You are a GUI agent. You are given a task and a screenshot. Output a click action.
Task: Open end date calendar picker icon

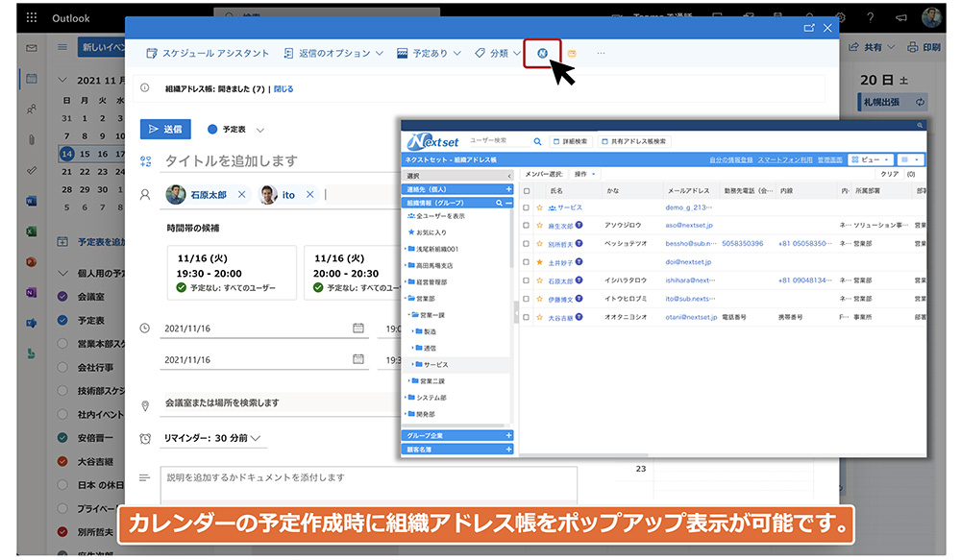[x=358, y=359]
